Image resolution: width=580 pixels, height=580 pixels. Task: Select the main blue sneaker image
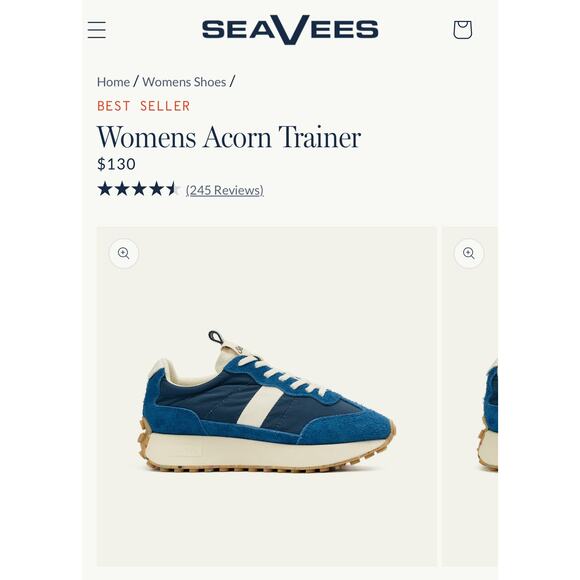coord(267,397)
